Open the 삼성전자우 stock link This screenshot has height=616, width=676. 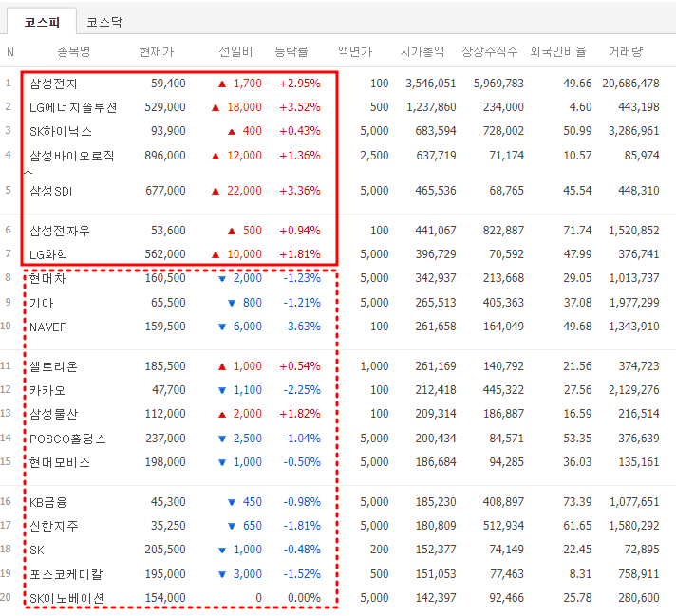click(x=60, y=231)
